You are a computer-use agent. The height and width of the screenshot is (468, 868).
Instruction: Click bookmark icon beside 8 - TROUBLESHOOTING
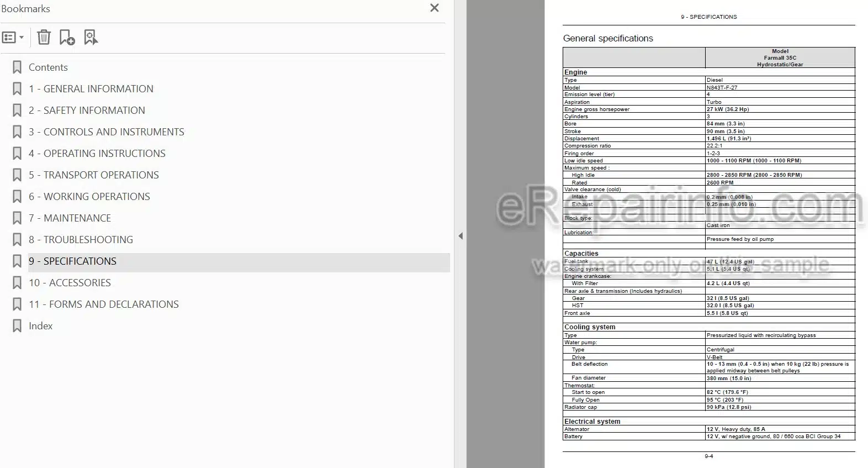pyautogui.click(x=17, y=240)
